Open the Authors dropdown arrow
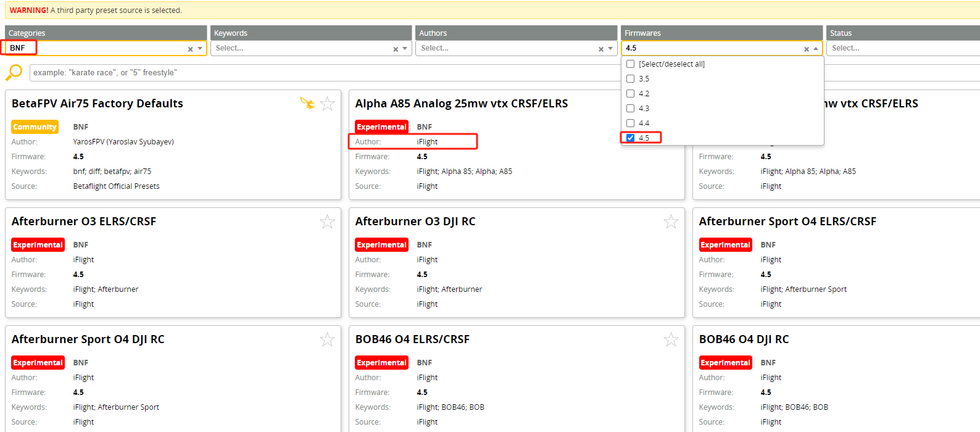This screenshot has width=980, height=432. click(610, 48)
